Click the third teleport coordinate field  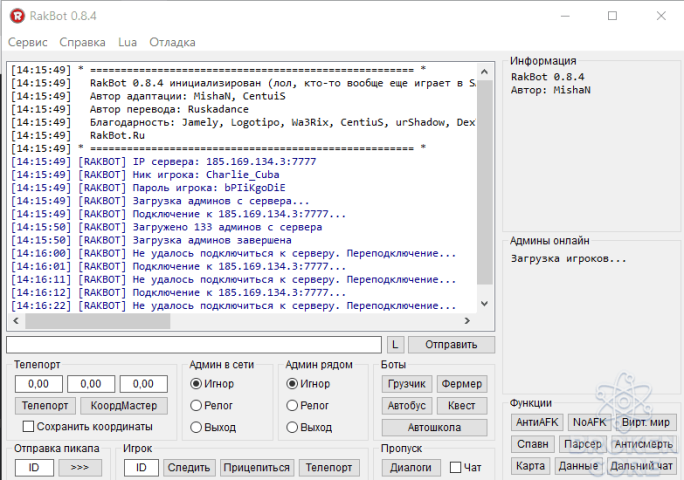click(144, 384)
